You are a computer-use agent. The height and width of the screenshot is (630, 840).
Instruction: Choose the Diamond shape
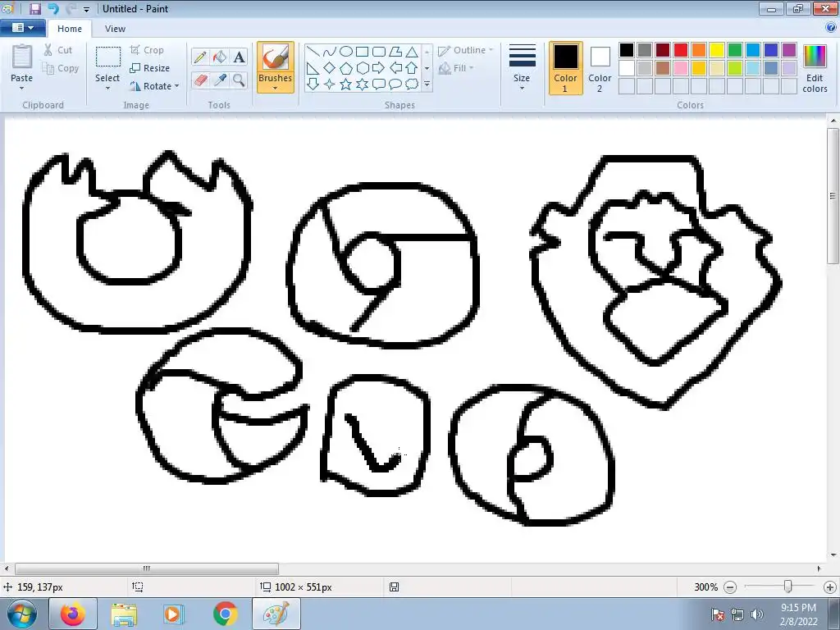click(330, 68)
